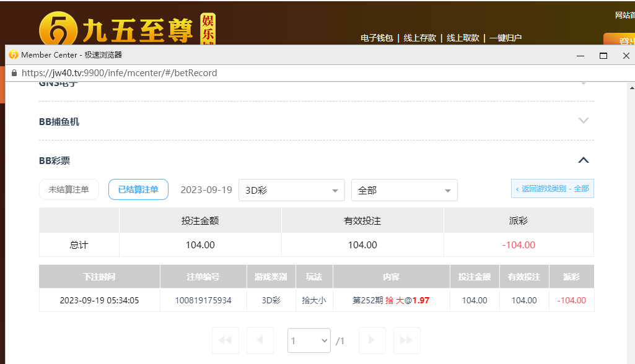This screenshot has height=364, width=635.
Task: Switch to 未结算注单 tab
Action: 69,189
